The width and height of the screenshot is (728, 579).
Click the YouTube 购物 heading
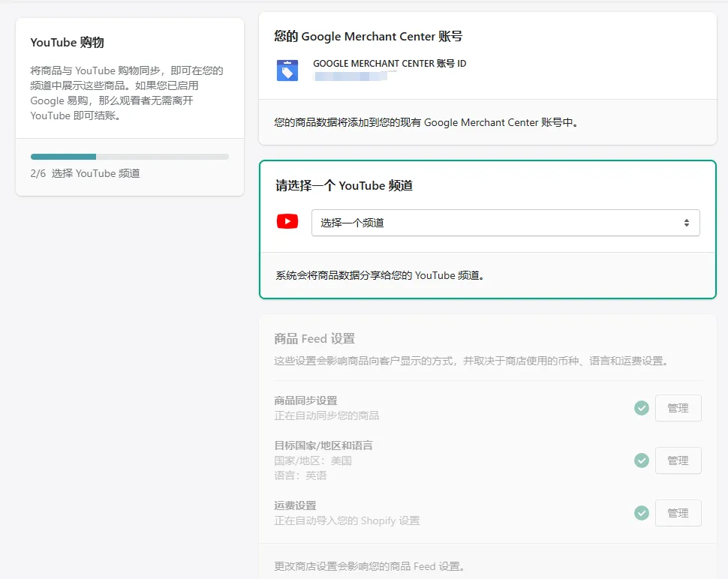(68, 42)
